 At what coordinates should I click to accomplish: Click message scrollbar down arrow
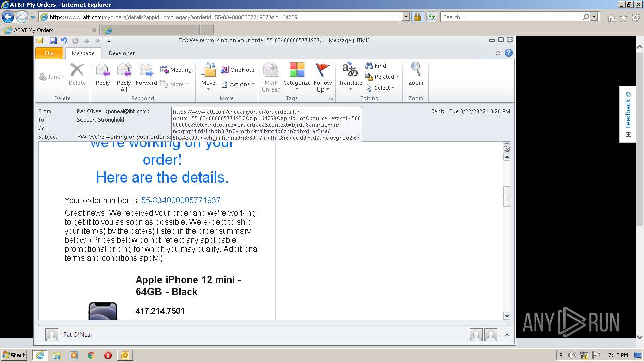click(x=507, y=316)
